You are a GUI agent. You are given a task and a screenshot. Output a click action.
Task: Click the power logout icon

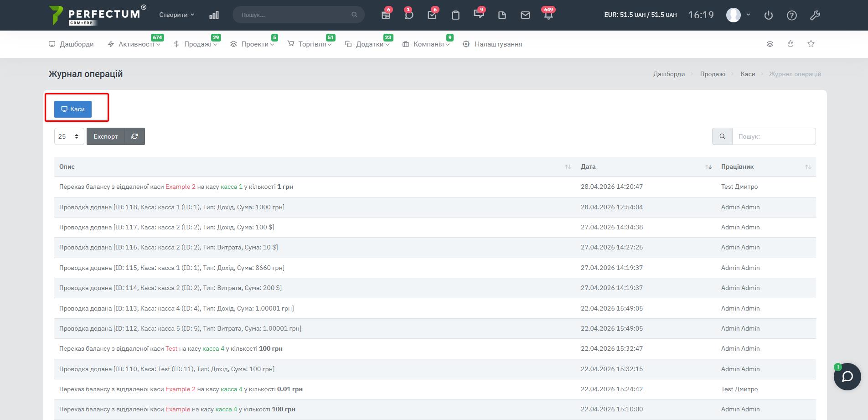click(769, 15)
